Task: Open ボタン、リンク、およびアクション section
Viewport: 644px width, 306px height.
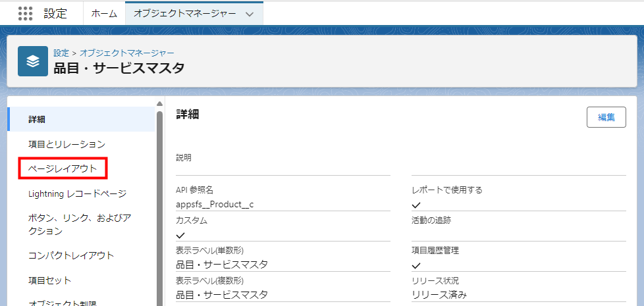Action: [x=80, y=224]
